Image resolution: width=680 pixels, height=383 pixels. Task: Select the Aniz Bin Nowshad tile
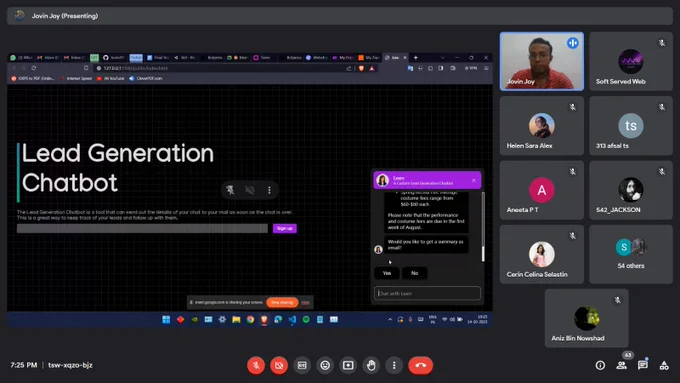[x=586, y=318]
